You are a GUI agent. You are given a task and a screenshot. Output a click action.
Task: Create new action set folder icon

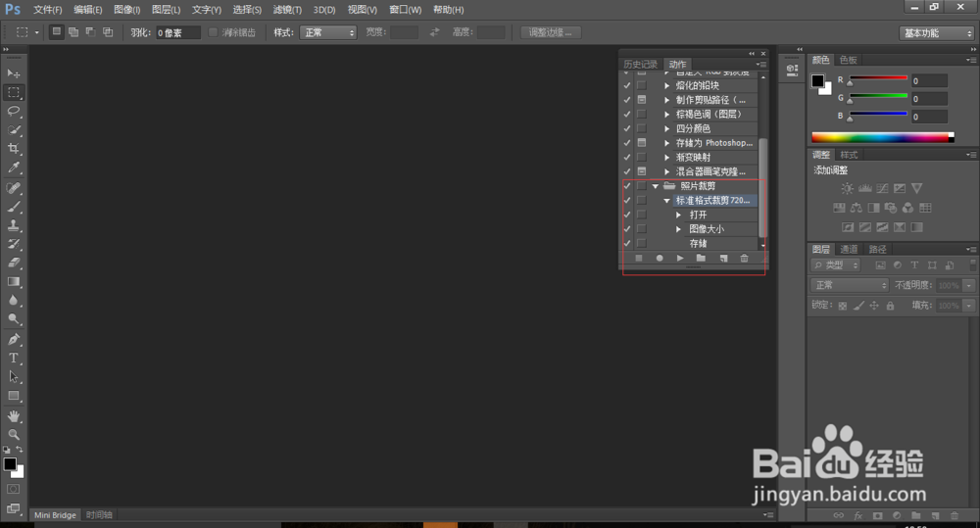click(702, 258)
